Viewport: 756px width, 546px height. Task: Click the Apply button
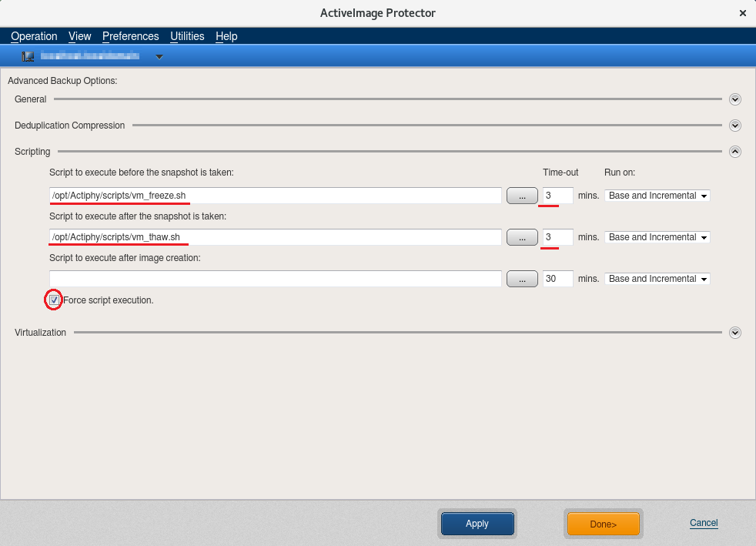pos(477,524)
